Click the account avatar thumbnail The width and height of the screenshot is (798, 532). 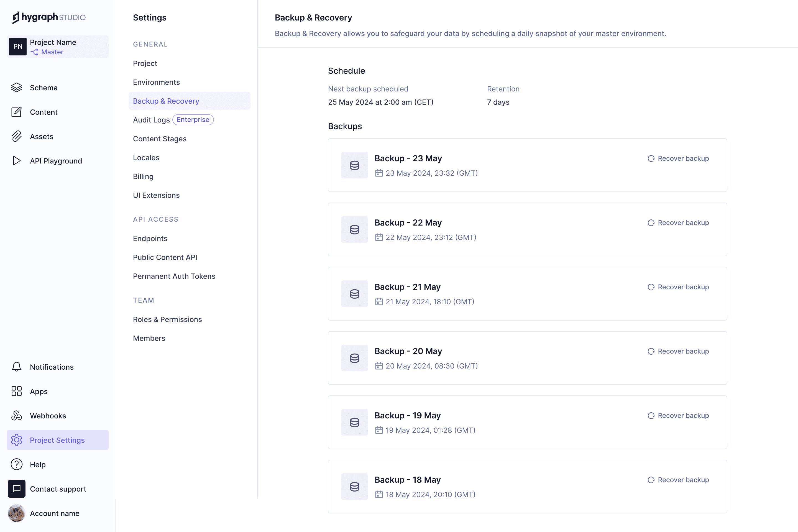pos(16,513)
